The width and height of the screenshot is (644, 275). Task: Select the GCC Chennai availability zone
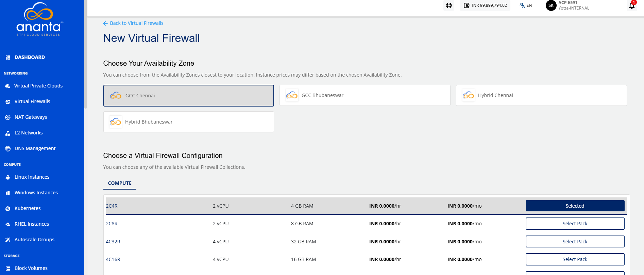(x=189, y=96)
